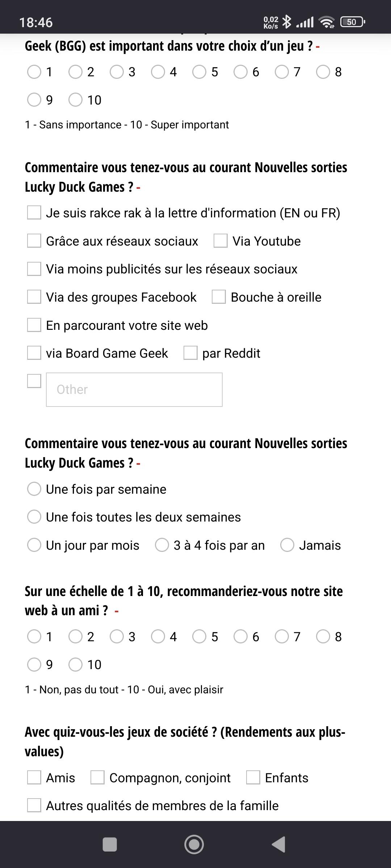Viewport: 391px width, 868px height.
Task: Type in the Other text field
Action: click(134, 390)
